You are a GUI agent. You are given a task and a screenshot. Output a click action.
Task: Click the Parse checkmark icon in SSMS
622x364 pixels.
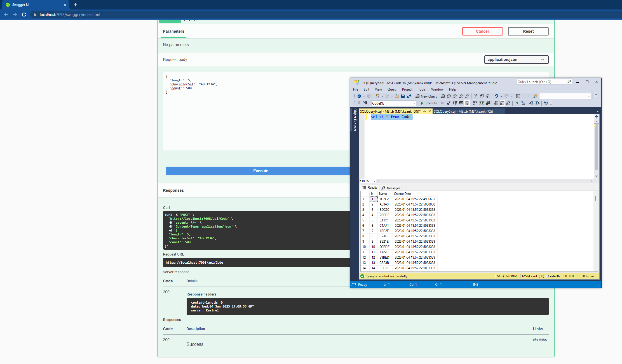coord(449,103)
